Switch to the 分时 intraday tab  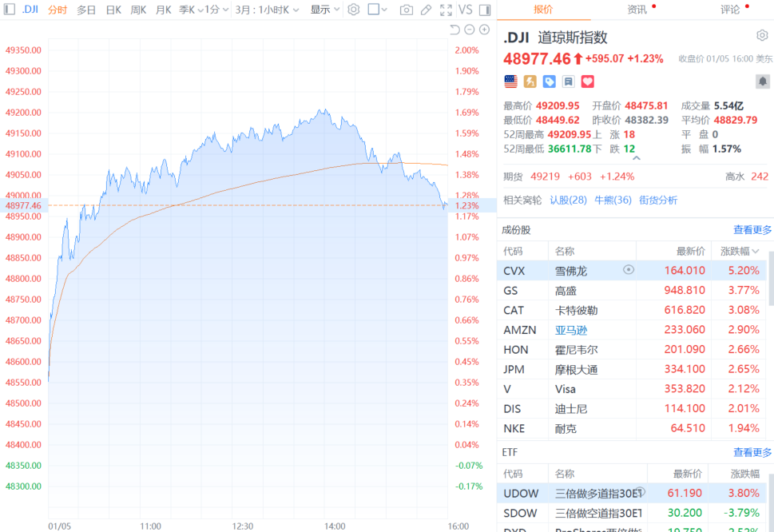(58, 10)
